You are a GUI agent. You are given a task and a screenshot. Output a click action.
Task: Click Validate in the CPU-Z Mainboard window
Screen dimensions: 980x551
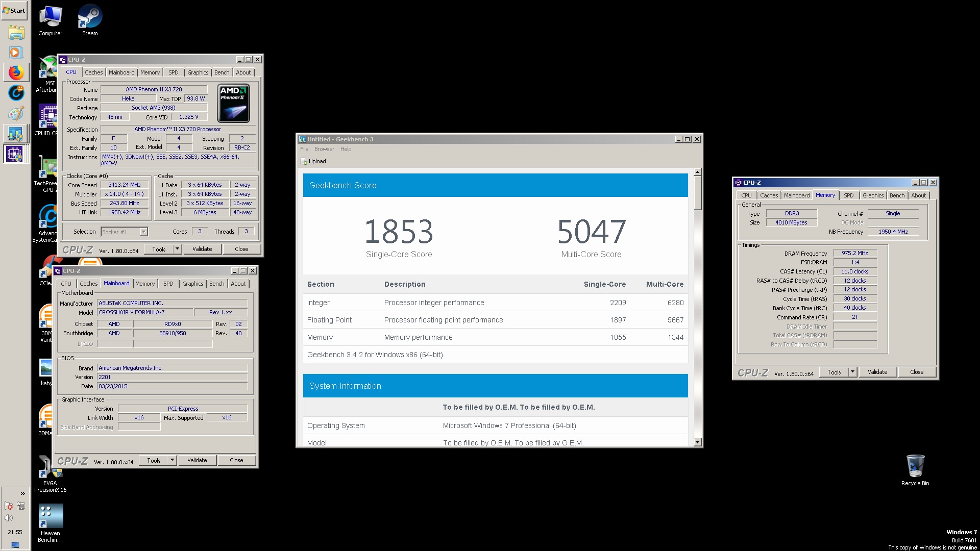[x=197, y=460]
